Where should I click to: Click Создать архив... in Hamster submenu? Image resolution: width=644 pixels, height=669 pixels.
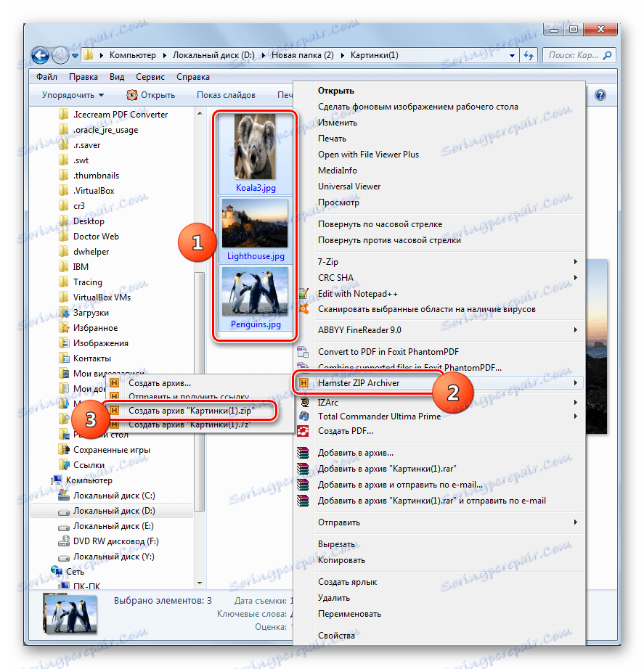click(x=160, y=383)
